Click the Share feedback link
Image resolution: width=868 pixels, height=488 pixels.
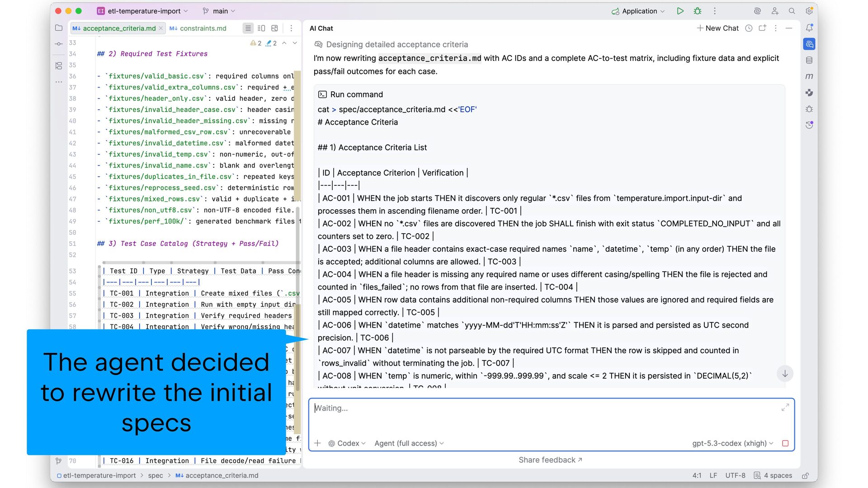click(550, 460)
